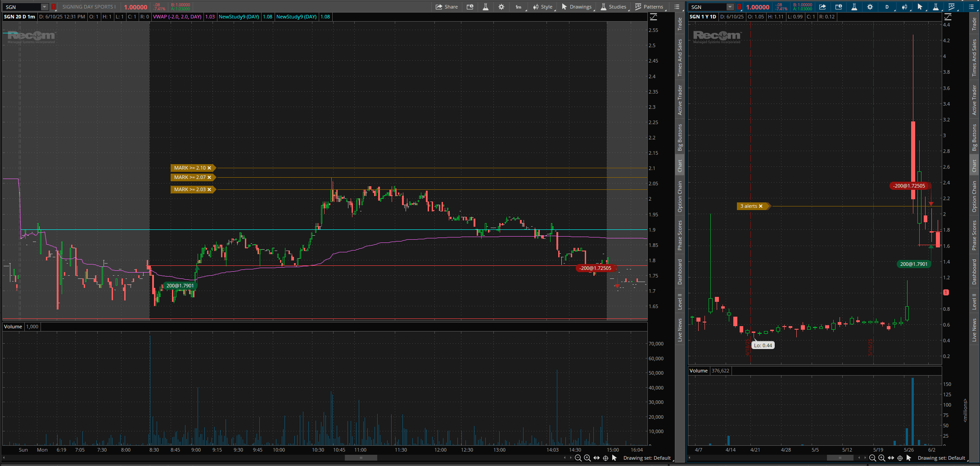The height and width of the screenshot is (466, 980).
Task: Click the crosshair pan icon under right chart
Action: coord(900,458)
